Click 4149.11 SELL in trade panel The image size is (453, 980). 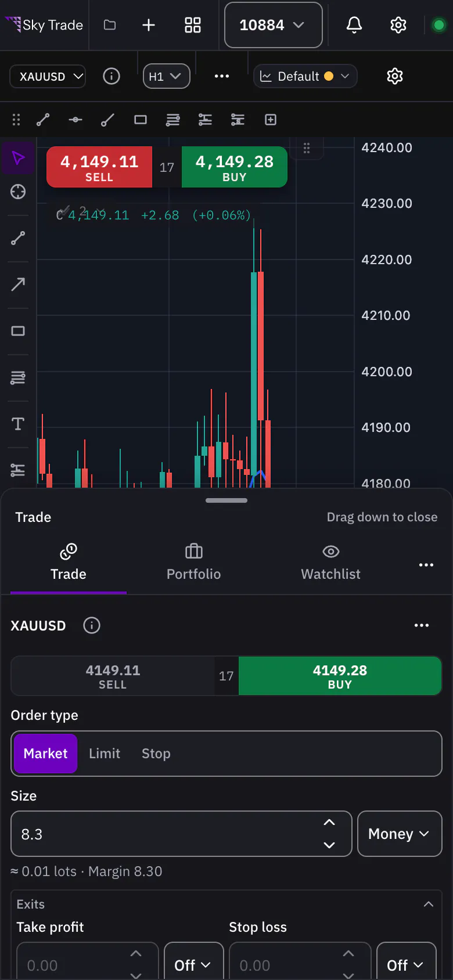(x=113, y=676)
